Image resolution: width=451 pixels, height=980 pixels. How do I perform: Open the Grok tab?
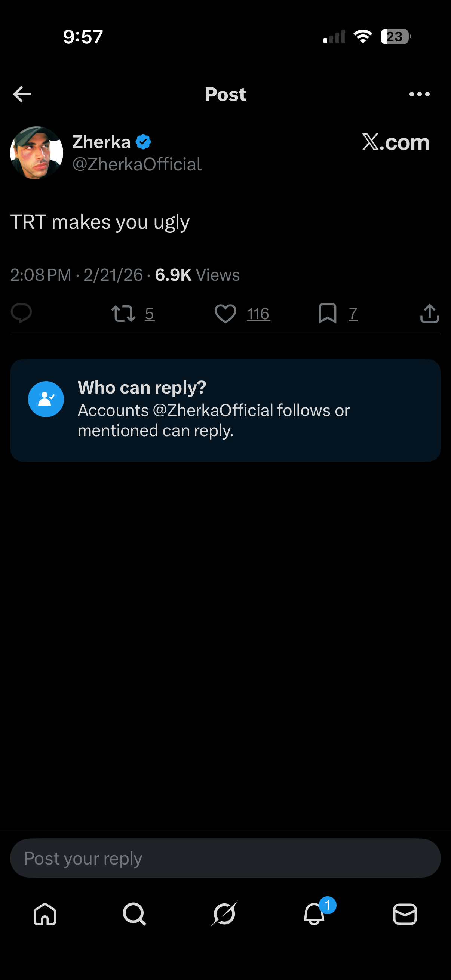point(224,914)
